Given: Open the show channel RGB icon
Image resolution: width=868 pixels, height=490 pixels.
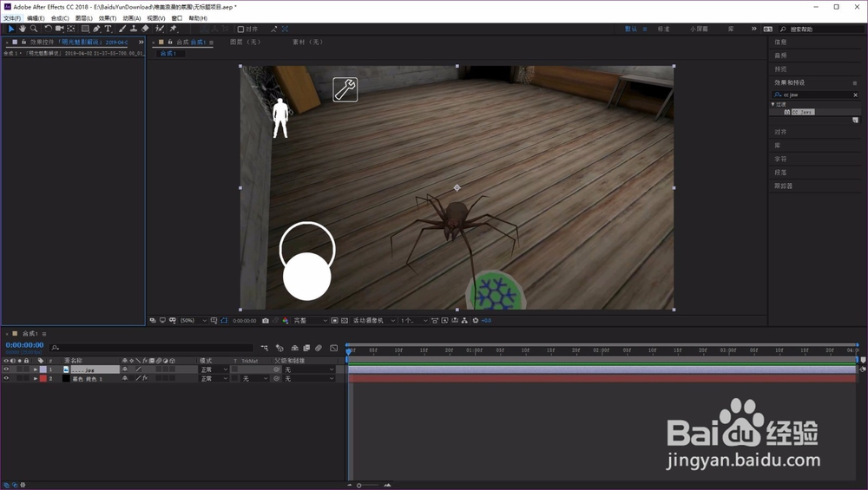Looking at the screenshot, I should 286,320.
